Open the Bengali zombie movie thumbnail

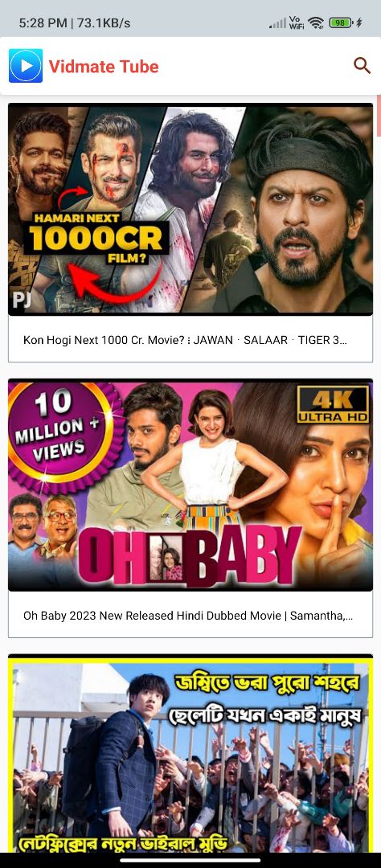(x=190, y=753)
